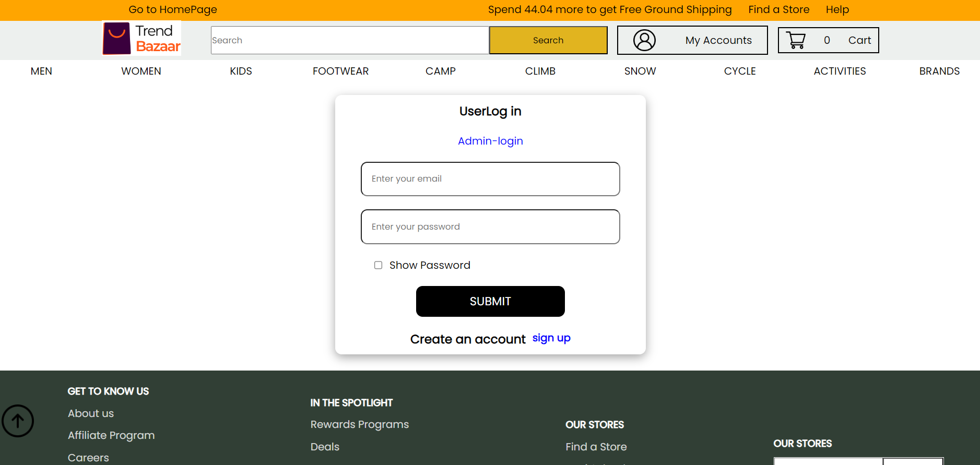Click into the email input field

coord(490,179)
